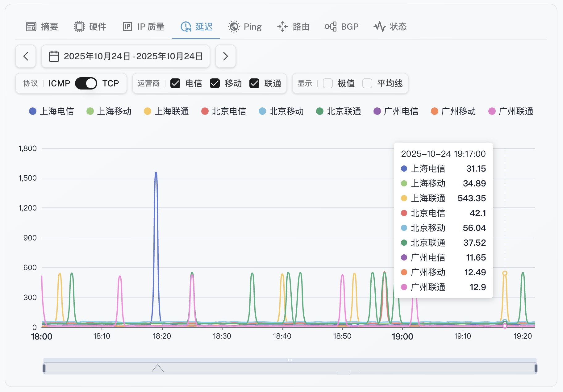This screenshot has width=563, height=392.
Task: Go to next date with right chevron
Action: (226, 56)
